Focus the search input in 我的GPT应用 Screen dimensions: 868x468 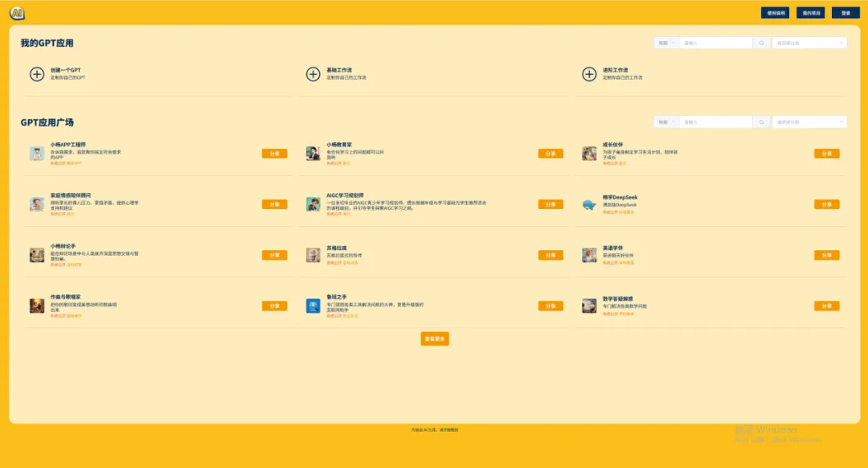click(x=716, y=43)
